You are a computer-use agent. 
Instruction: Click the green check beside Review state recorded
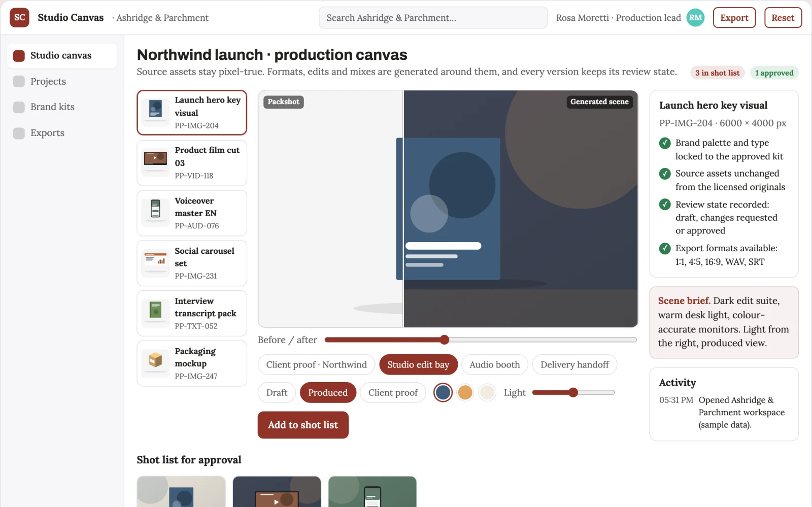665,205
